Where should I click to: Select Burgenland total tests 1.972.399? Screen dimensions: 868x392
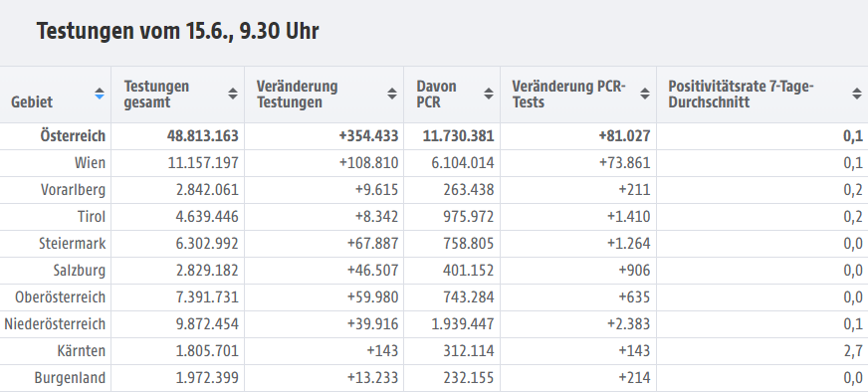(207, 378)
